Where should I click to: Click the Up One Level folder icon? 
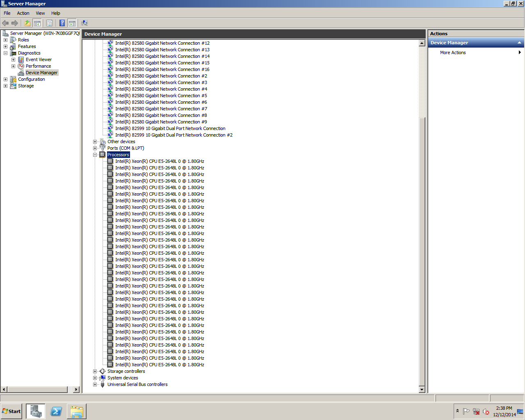pyautogui.click(x=27, y=23)
